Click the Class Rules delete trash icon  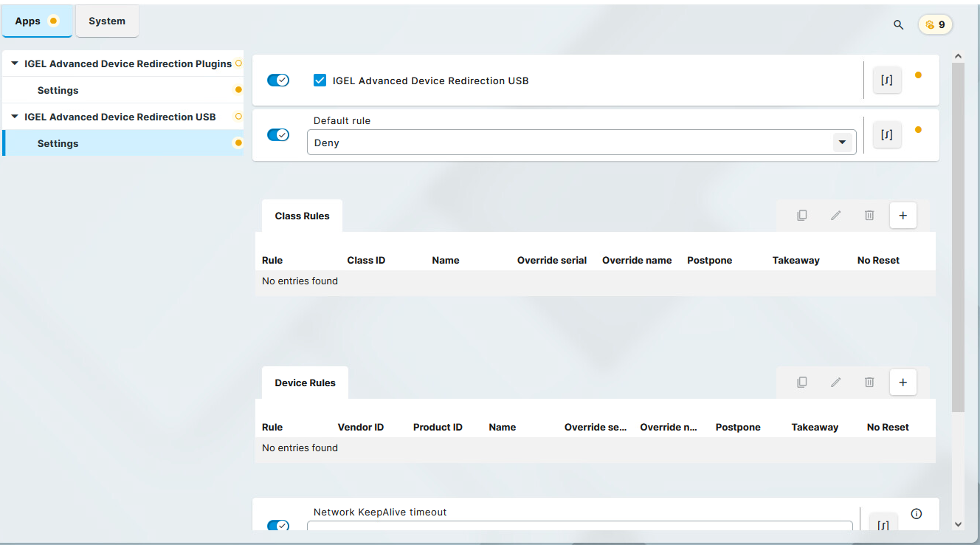point(869,216)
